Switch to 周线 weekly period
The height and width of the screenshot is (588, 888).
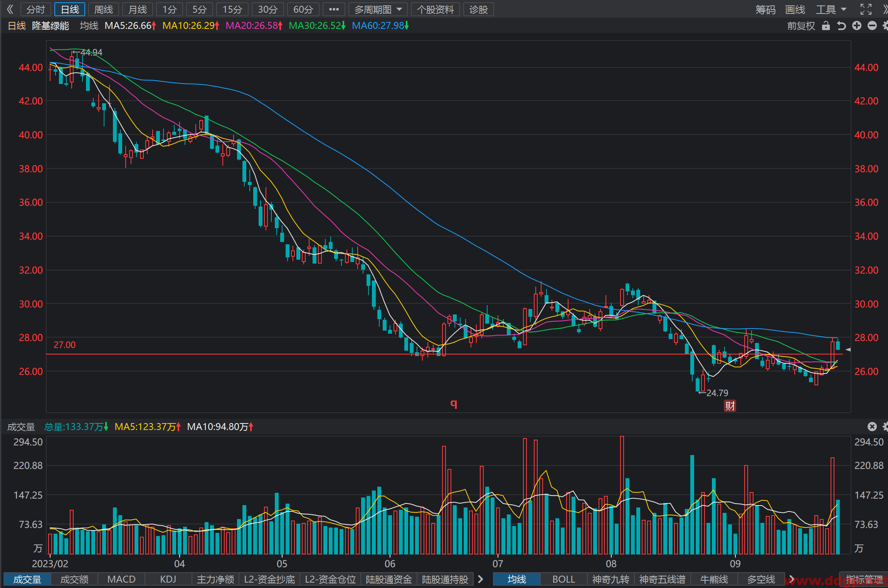point(104,9)
